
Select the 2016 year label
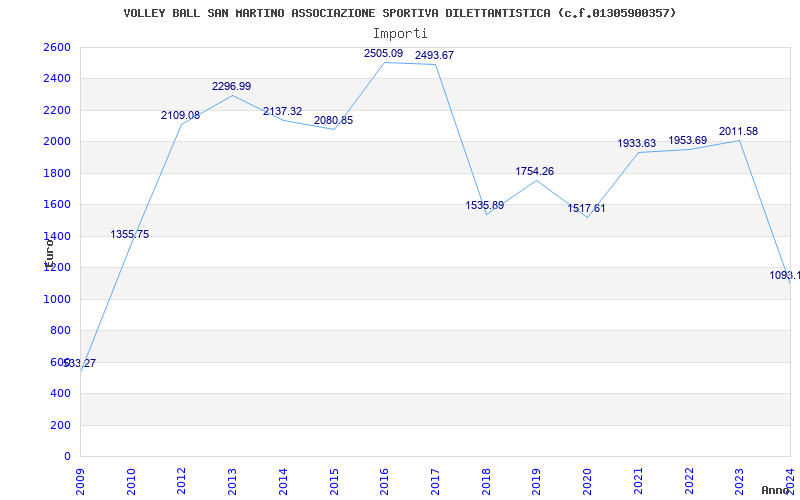pos(385,482)
